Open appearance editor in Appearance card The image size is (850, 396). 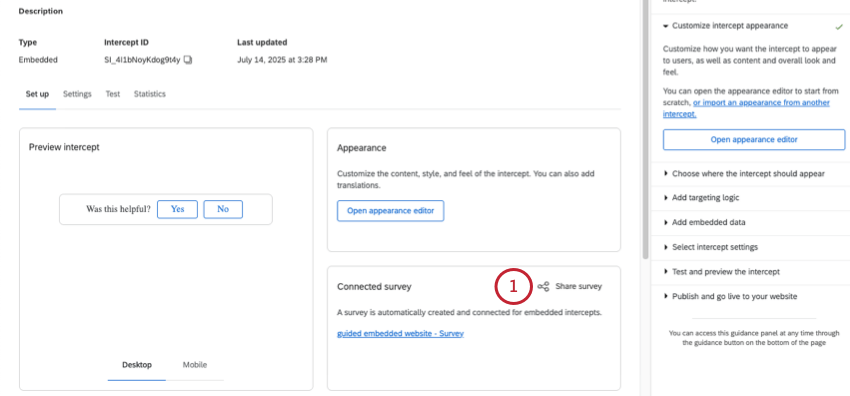pos(390,211)
